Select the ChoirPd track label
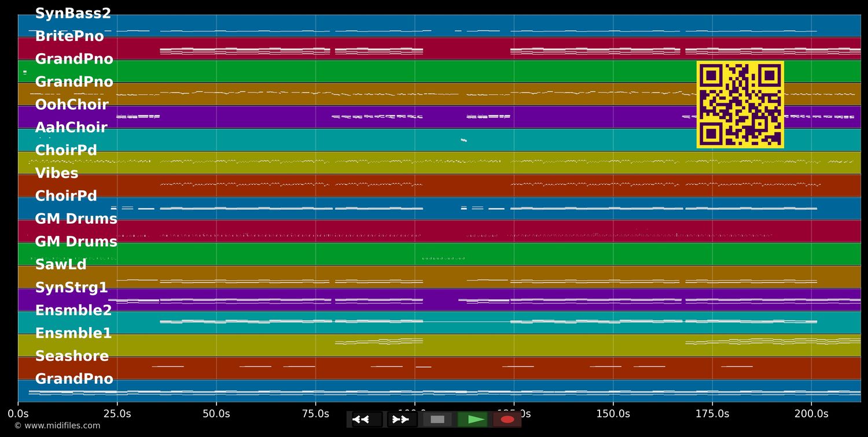 (x=66, y=150)
